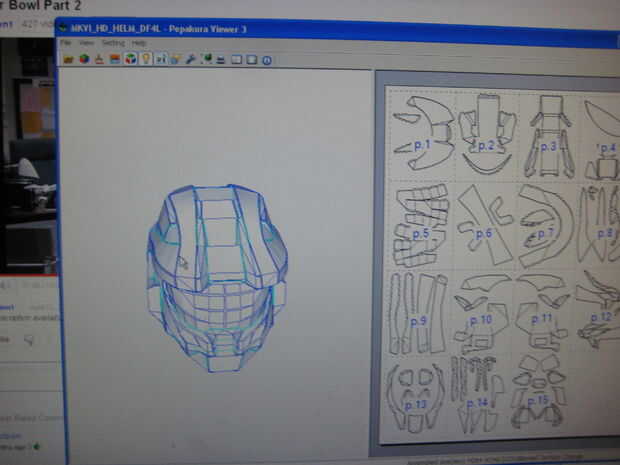The image size is (620, 465).
Task: Select pattern page p.7
Action: (x=546, y=226)
